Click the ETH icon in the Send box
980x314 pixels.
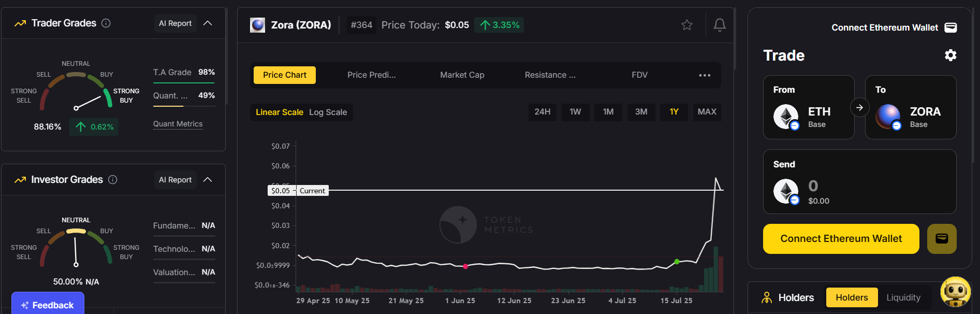pyautogui.click(x=786, y=192)
